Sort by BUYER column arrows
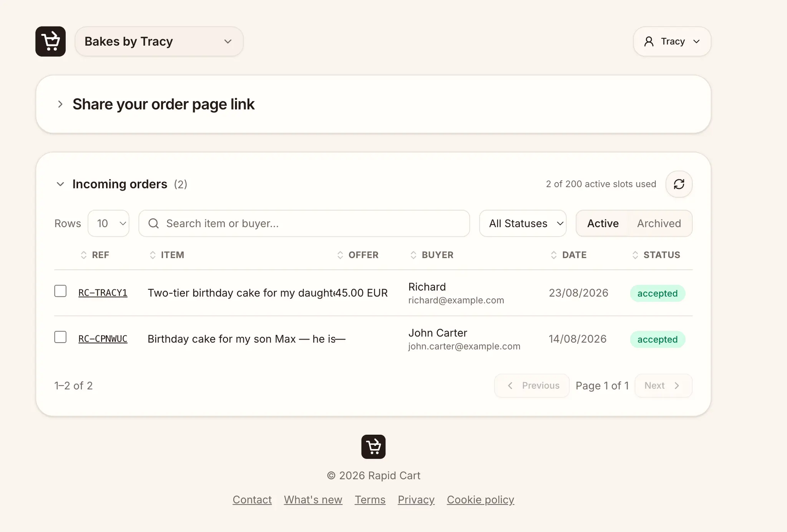 (413, 255)
